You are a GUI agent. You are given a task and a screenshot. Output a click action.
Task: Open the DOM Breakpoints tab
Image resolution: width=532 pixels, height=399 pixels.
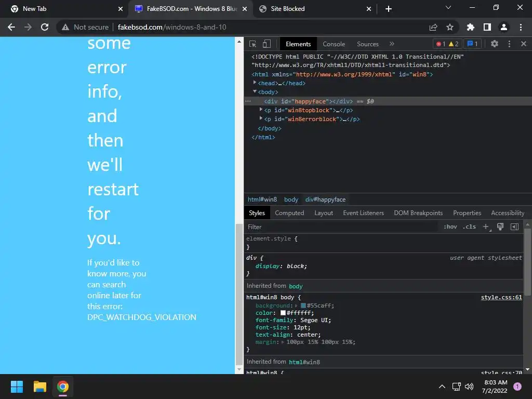click(x=418, y=213)
